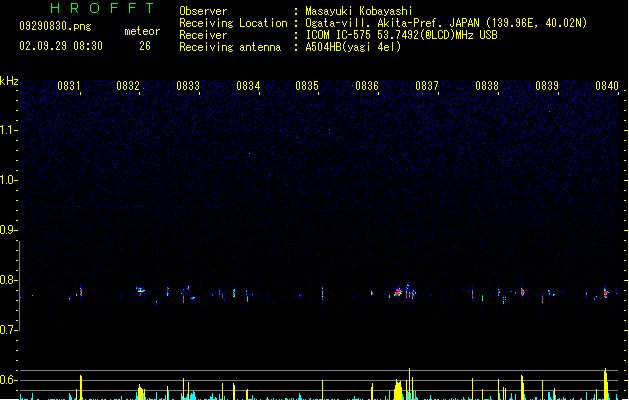The height and width of the screenshot is (400, 629).
Task: Click the Receiving antenna label
Action: 230,47
